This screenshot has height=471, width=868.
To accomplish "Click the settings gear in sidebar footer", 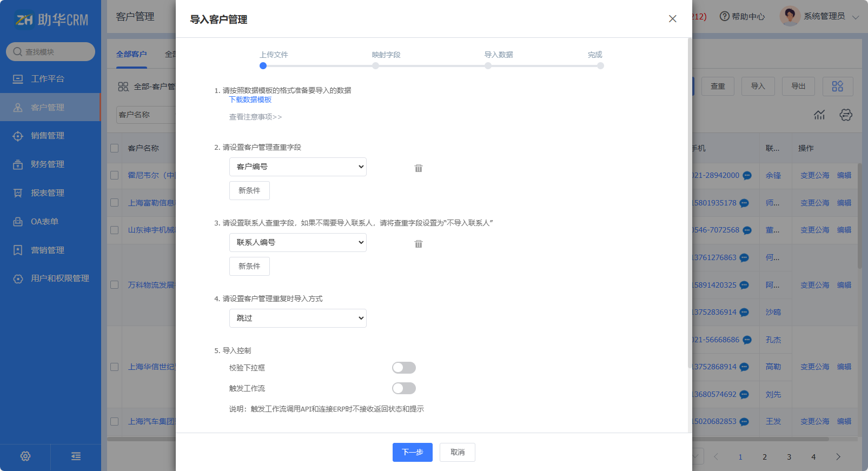I will pyautogui.click(x=25, y=456).
